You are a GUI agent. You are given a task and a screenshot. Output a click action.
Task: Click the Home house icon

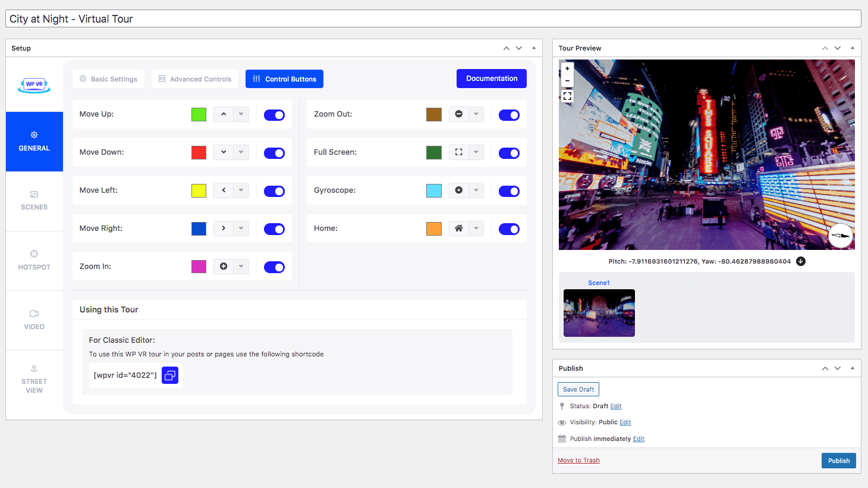pos(458,229)
